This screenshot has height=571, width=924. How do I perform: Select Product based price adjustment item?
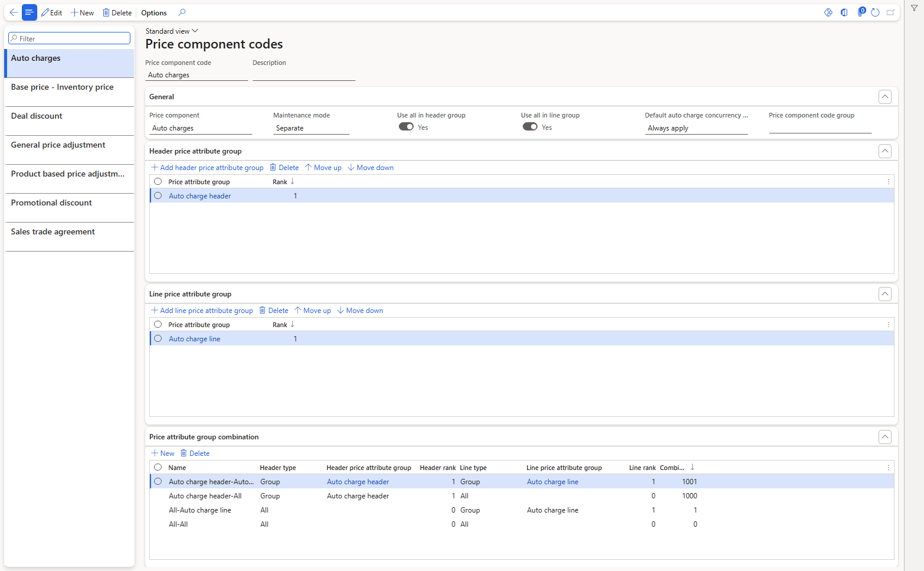(70, 179)
